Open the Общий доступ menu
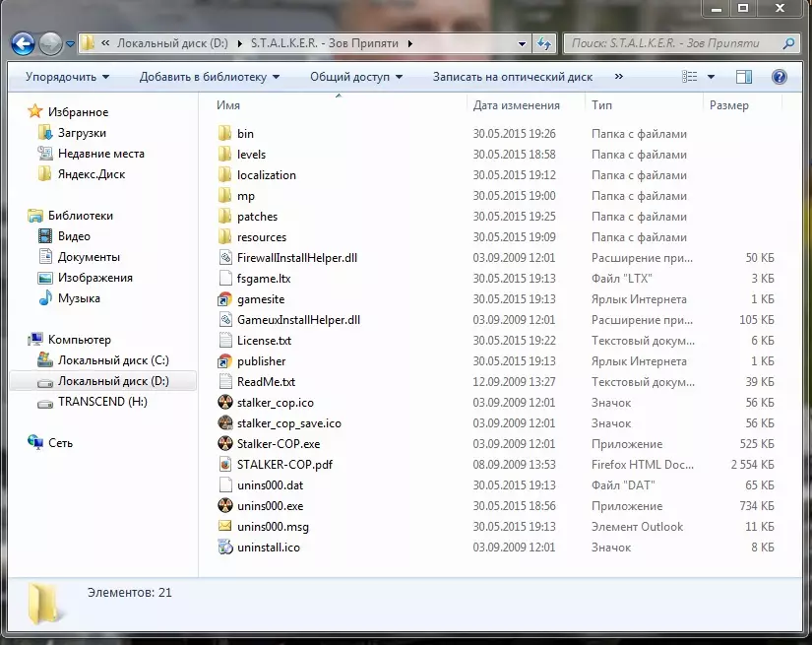Image resolution: width=812 pixels, height=645 pixels. point(356,77)
